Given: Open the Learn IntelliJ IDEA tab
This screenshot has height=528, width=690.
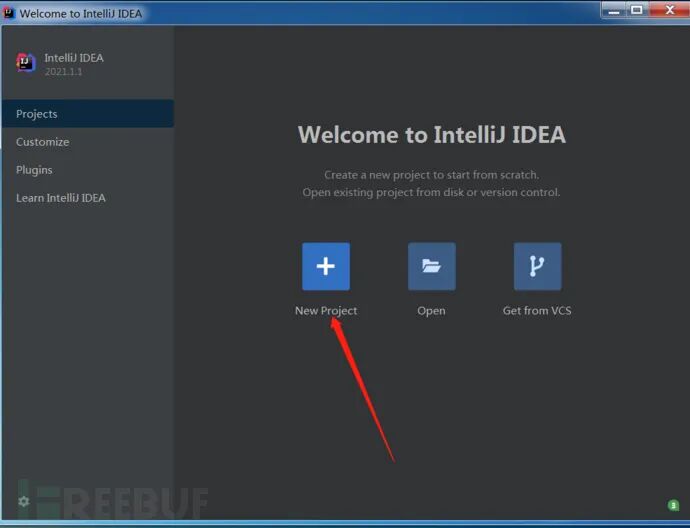Looking at the screenshot, I should [88, 198].
